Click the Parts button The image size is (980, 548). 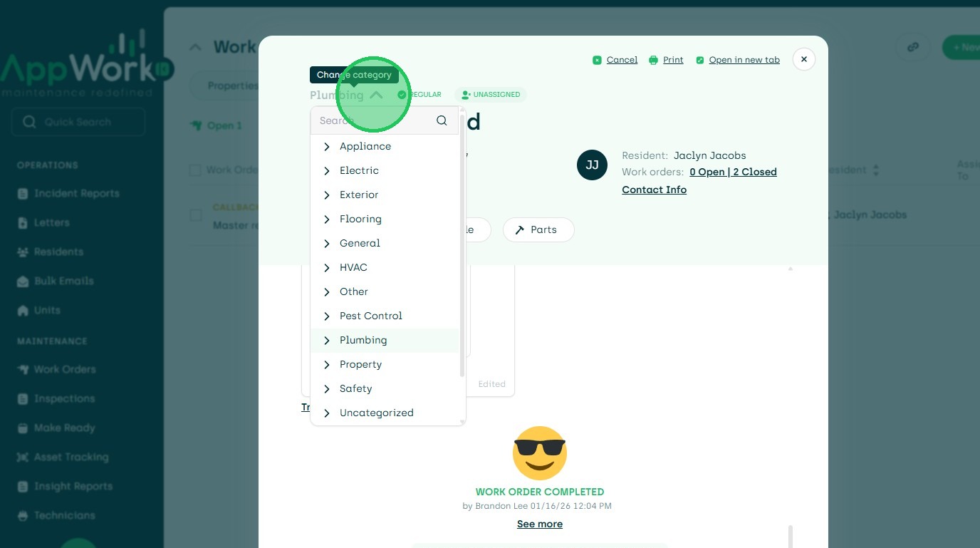(x=538, y=229)
